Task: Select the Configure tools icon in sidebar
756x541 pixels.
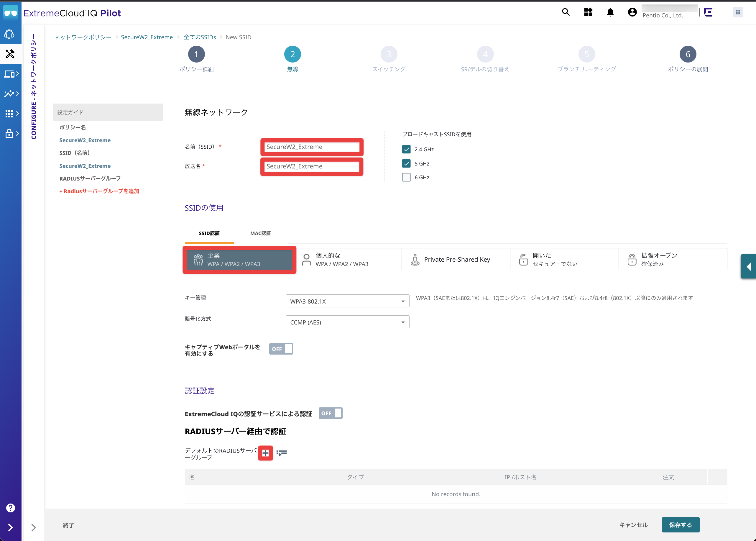Action: pos(10,54)
